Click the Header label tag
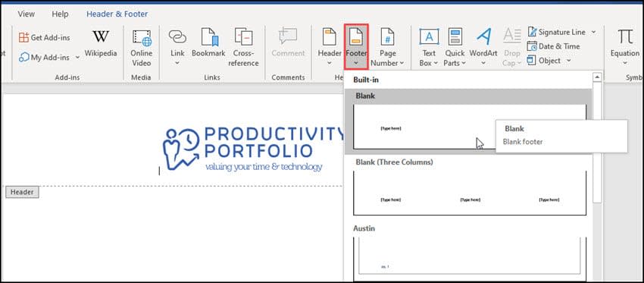The height and width of the screenshot is (283, 644). (22, 192)
